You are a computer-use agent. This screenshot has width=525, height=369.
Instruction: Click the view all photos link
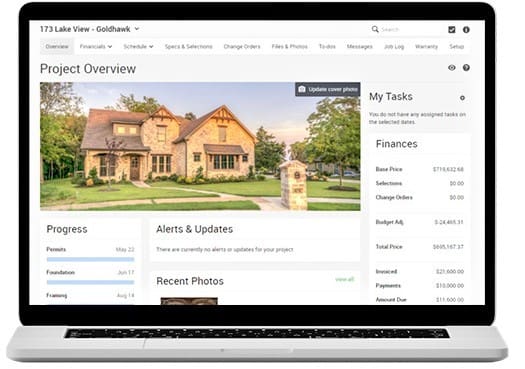(345, 279)
